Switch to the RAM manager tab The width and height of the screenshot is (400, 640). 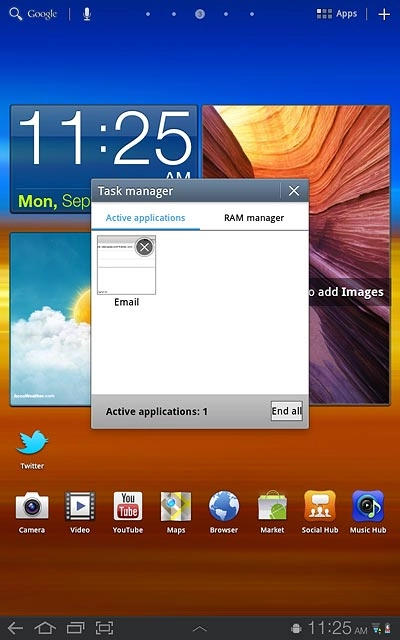(254, 218)
